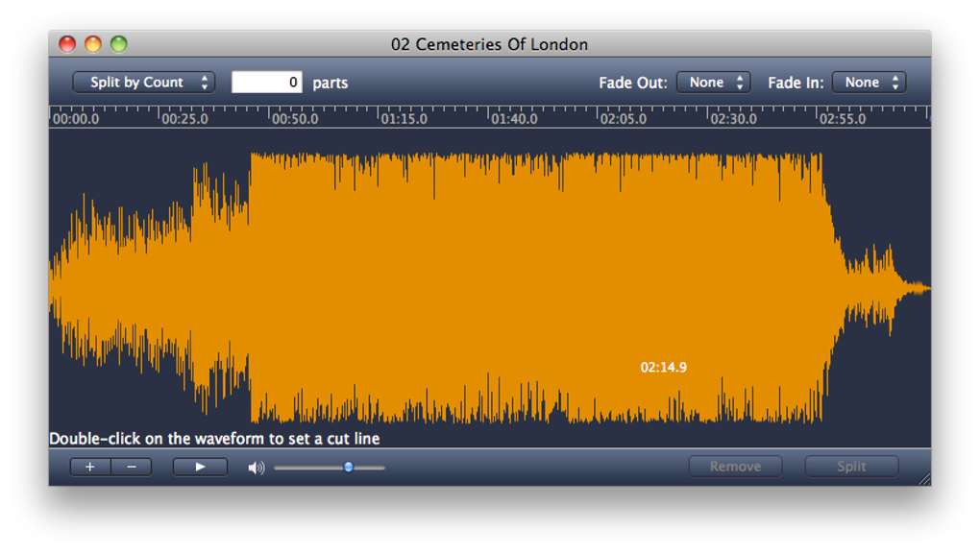This screenshot has width=980, height=553.
Task: Open the Split by Count mode dropdown
Action: click(144, 83)
